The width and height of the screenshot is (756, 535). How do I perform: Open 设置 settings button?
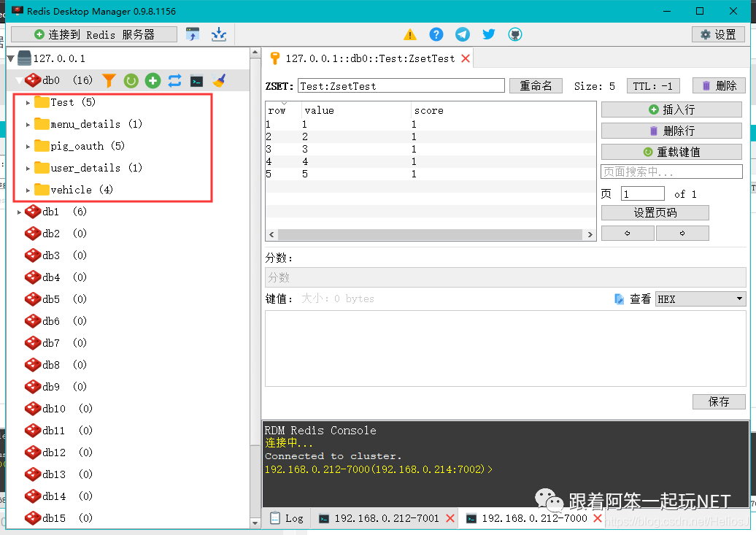718,34
